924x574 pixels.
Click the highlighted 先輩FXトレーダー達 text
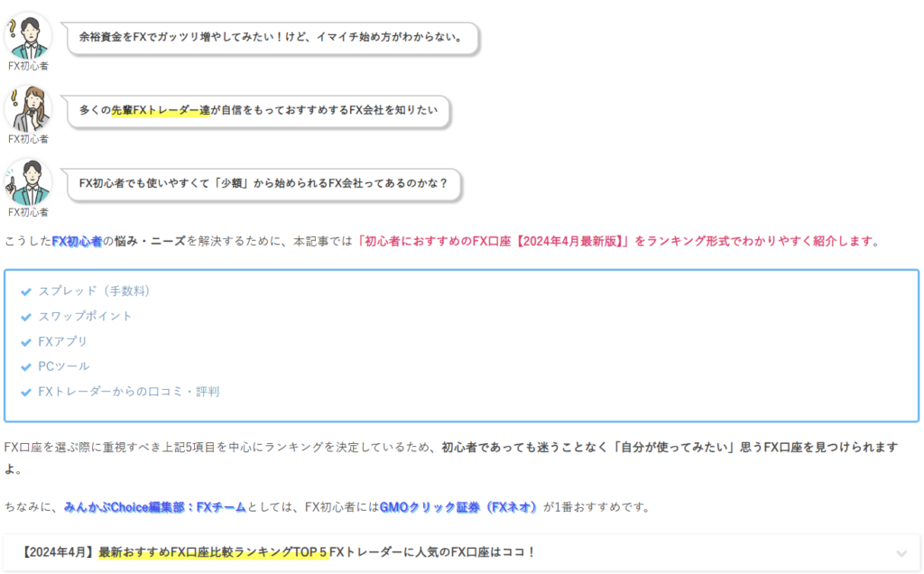coord(160,109)
